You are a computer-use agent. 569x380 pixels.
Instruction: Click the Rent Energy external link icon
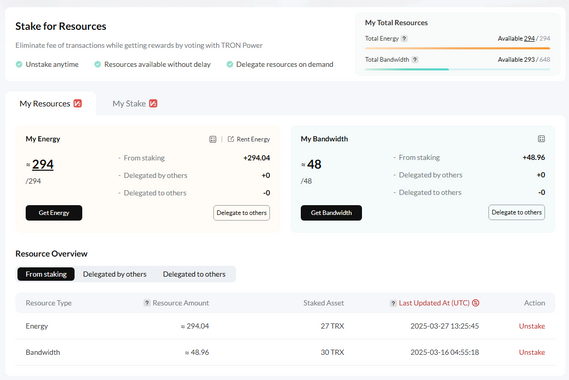tap(231, 139)
